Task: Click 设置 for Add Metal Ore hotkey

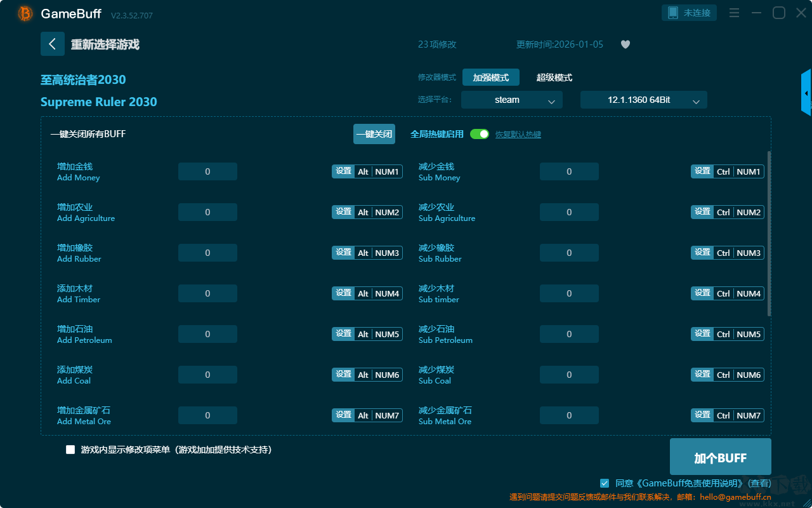Action: click(343, 415)
